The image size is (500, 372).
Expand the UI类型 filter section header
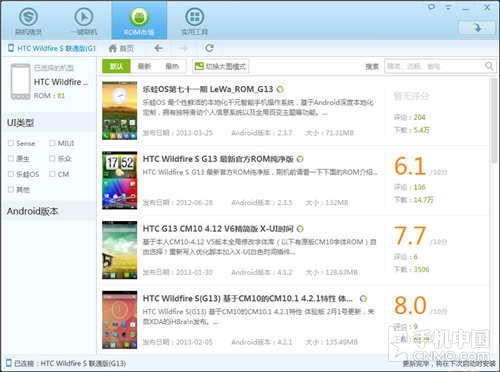(49, 123)
